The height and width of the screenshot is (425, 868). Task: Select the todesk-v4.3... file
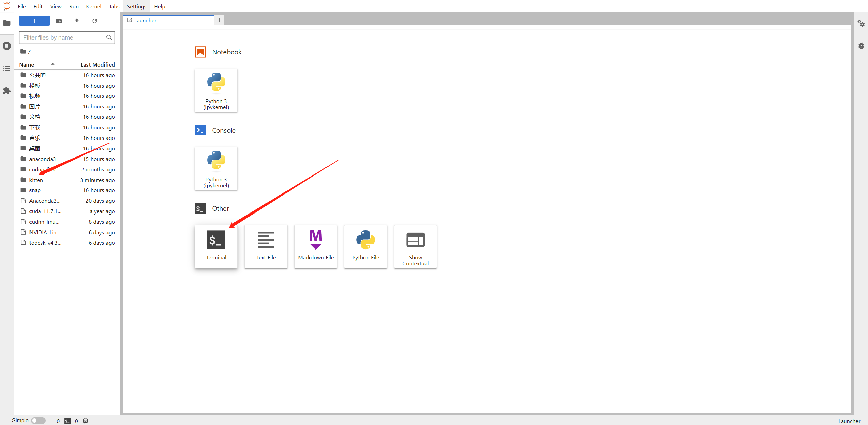67,243
